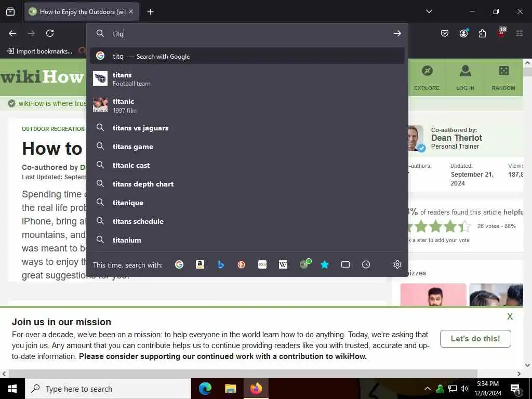Select titanique suggestion

(247, 203)
